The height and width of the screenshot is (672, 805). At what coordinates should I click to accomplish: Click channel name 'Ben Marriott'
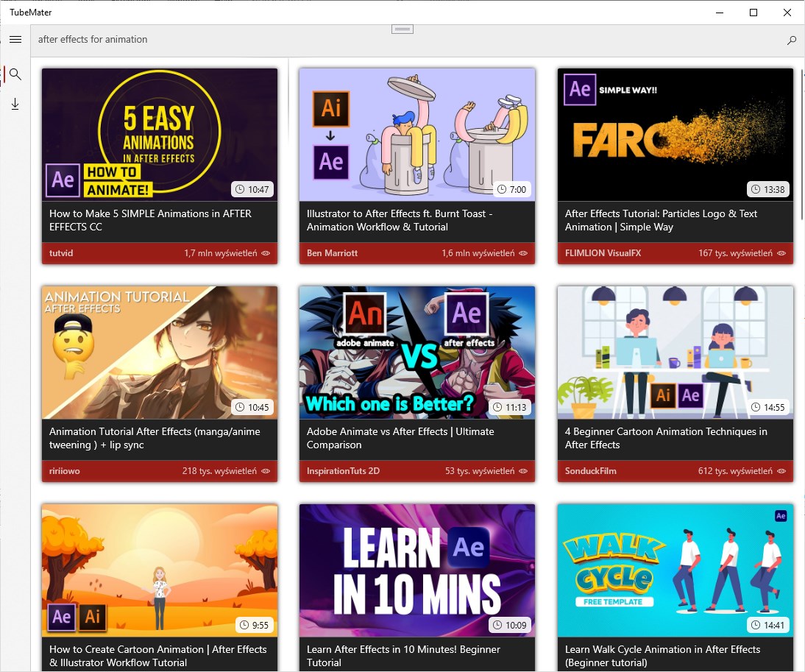point(332,253)
